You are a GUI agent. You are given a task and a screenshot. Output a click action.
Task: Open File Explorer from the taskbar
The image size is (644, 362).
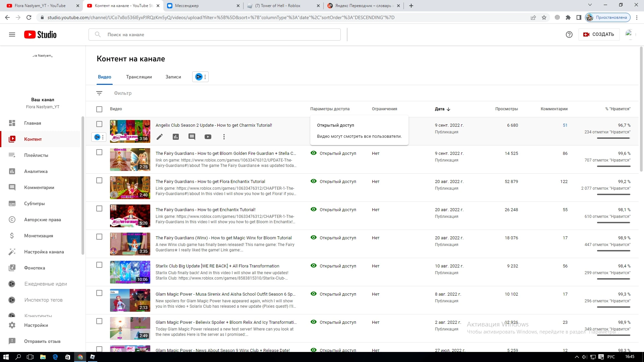pyautogui.click(x=43, y=357)
